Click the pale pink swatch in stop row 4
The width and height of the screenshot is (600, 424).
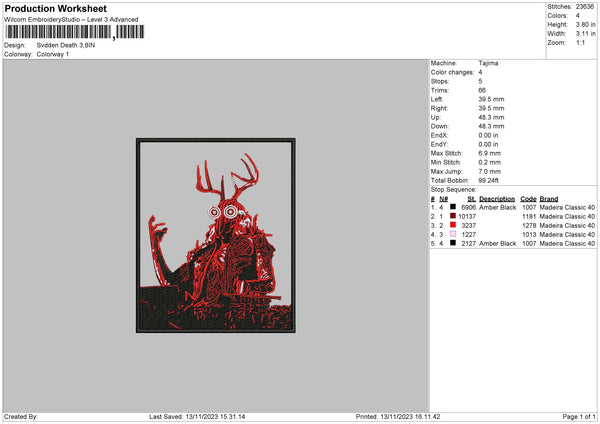click(x=454, y=234)
